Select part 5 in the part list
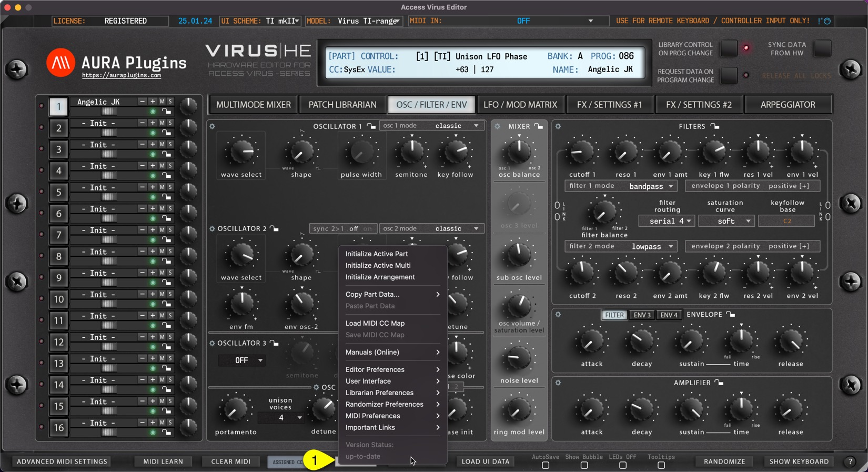Screen dimensions: 868x472 tap(58, 192)
